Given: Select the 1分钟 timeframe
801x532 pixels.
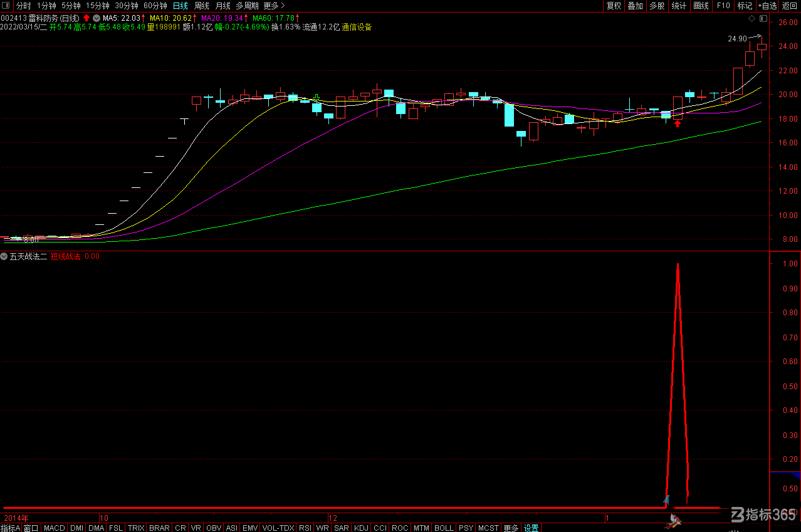Looking at the screenshot, I should (x=46, y=6).
